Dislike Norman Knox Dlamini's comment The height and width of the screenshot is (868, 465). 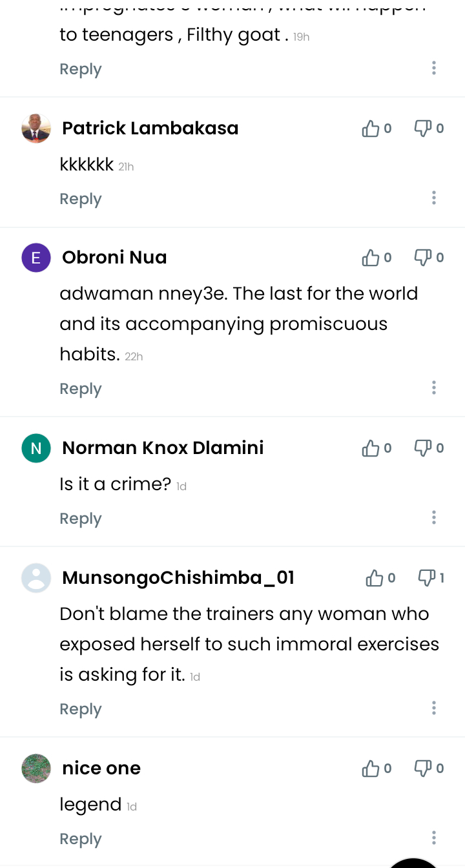click(x=422, y=448)
